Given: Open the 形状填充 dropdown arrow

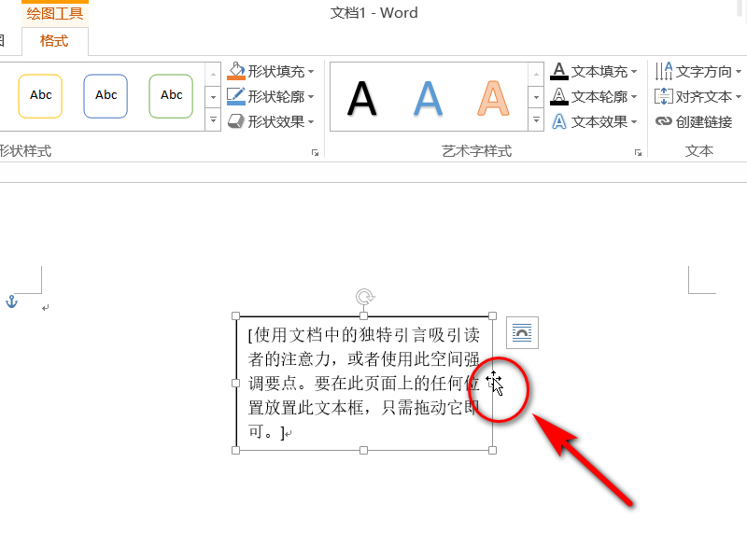Looking at the screenshot, I should coord(310,71).
